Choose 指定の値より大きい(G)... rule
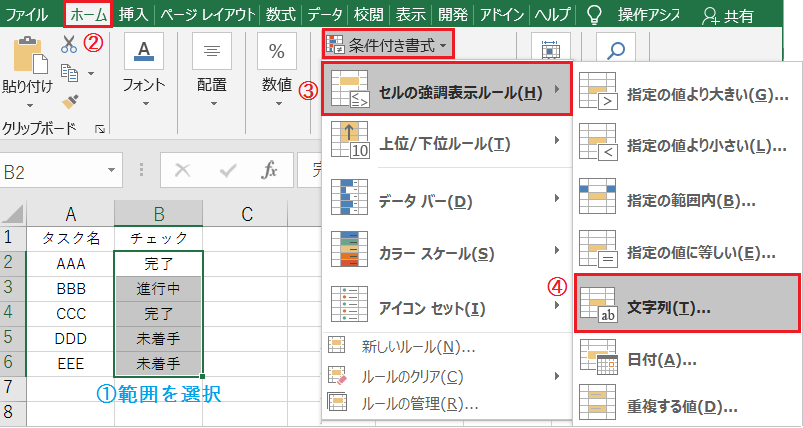Screen dimensions: 803x428 pos(688,94)
